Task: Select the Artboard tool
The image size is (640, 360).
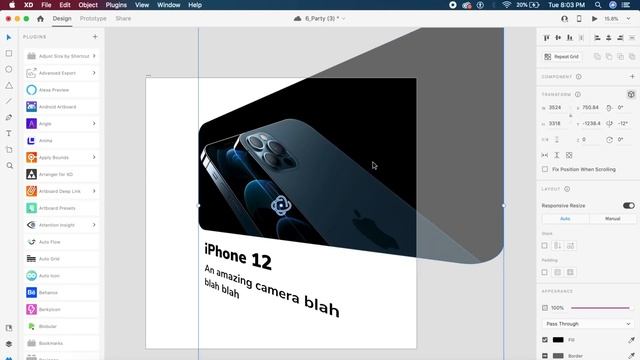Action: pyautogui.click(x=9, y=150)
